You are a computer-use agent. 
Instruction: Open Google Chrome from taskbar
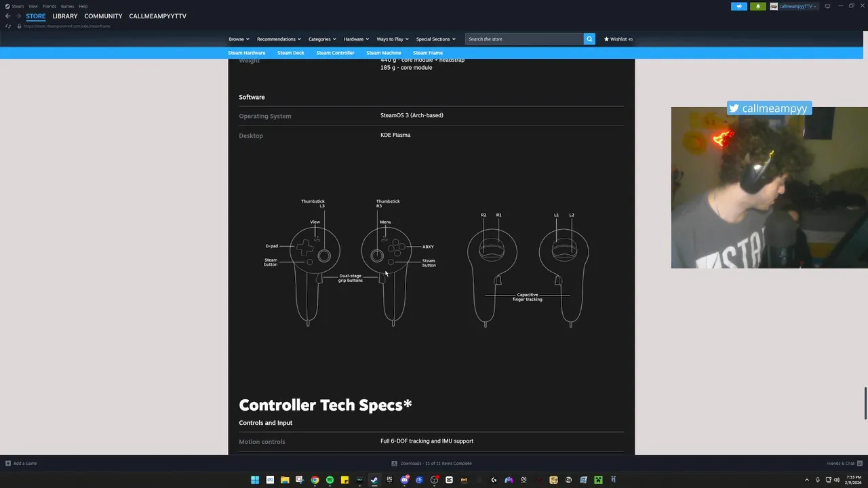[x=315, y=480]
